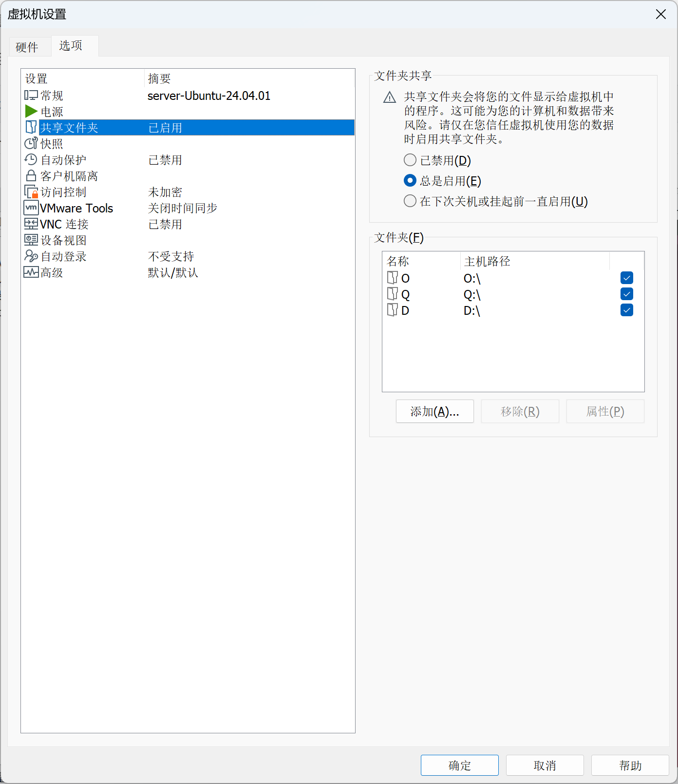Click the green 电源 power icon
The height and width of the screenshot is (784, 678).
[31, 112]
